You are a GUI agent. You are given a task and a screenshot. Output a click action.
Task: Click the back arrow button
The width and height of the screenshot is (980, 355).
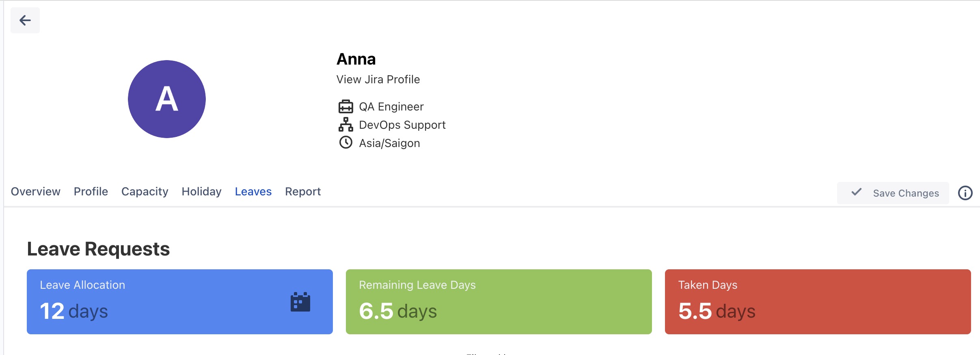tap(25, 20)
